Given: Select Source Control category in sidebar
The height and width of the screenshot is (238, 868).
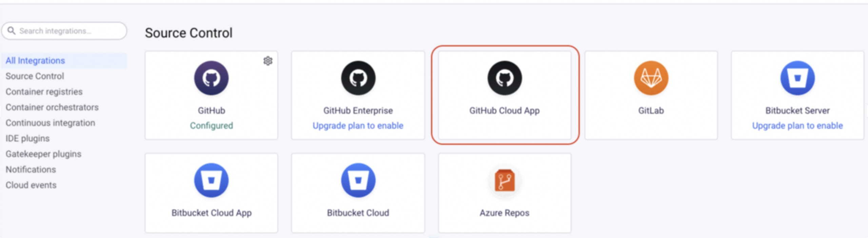Looking at the screenshot, I should pyautogui.click(x=35, y=76).
